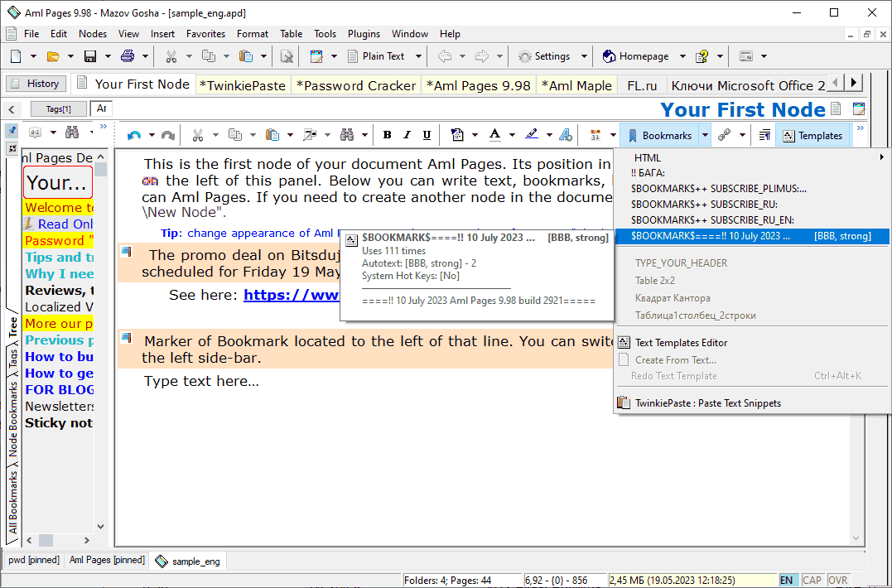Viewport: 892px width, 588px height.
Task: Click the Templates button
Action: [x=813, y=135]
